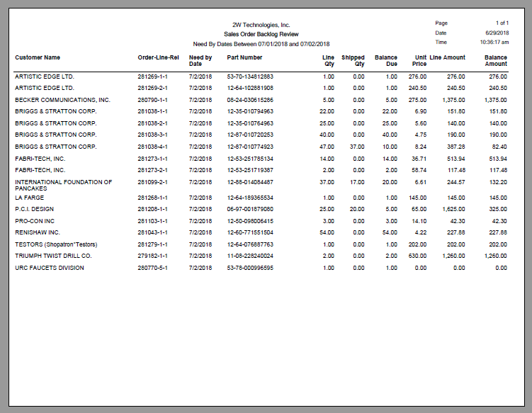Click the BECKER COMMUNICATIONS, INC. customer row
The height and width of the screenshot is (413, 532).
pos(62,100)
